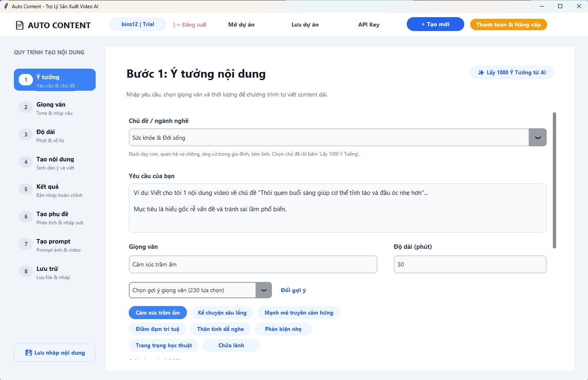Image resolution: width=588 pixels, height=380 pixels.
Task: Go to Lưu trữ step
Action: (55, 273)
